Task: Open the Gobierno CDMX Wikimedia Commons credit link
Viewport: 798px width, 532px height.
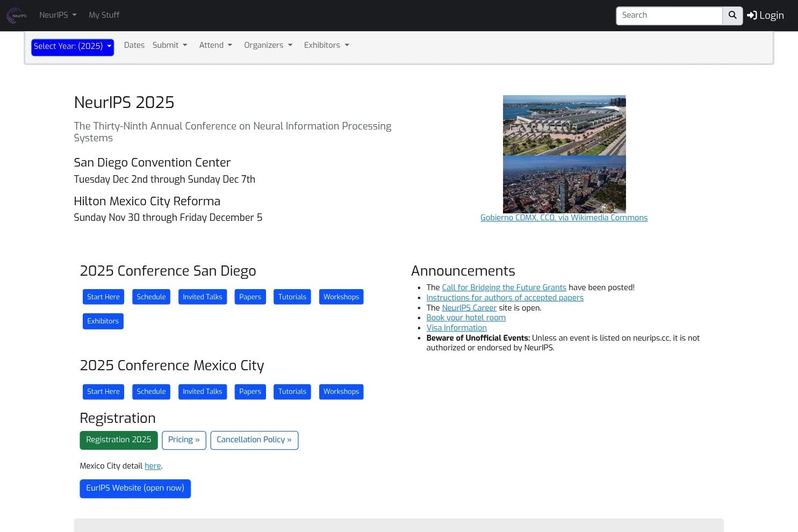Action: pyautogui.click(x=564, y=218)
